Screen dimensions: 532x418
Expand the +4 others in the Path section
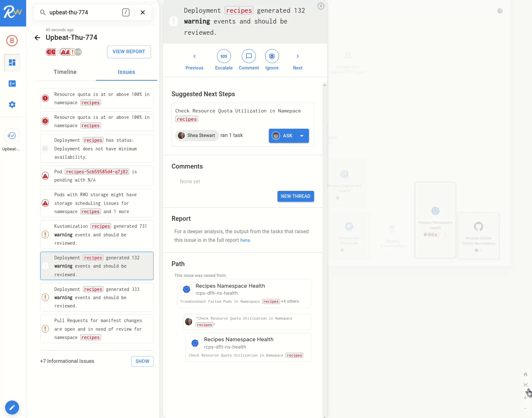click(x=290, y=301)
